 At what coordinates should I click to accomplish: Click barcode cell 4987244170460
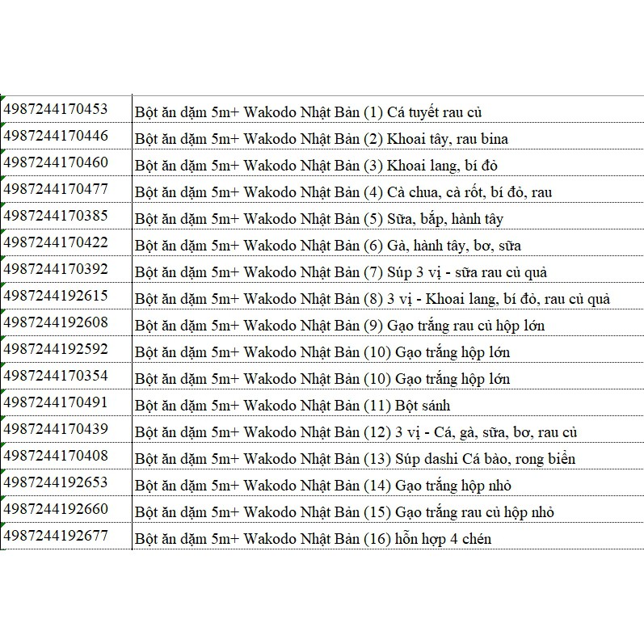pyautogui.click(x=66, y=162)
